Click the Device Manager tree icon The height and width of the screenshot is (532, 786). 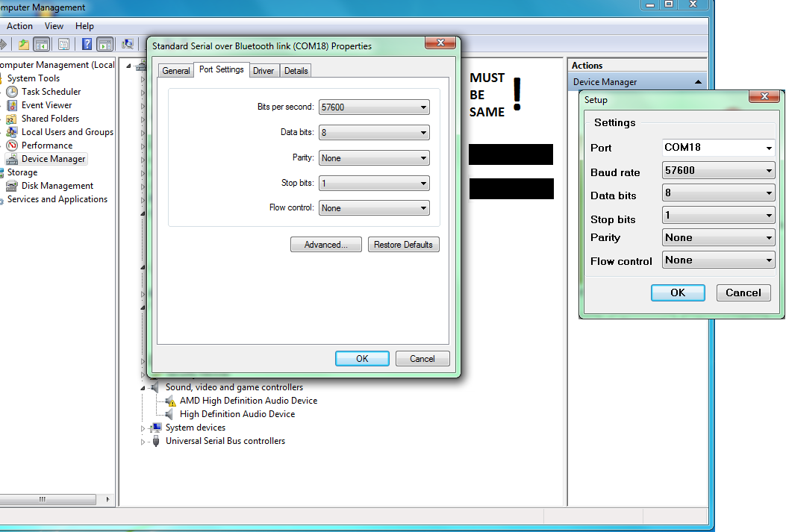pyautogui.click(x=12, y=159)
